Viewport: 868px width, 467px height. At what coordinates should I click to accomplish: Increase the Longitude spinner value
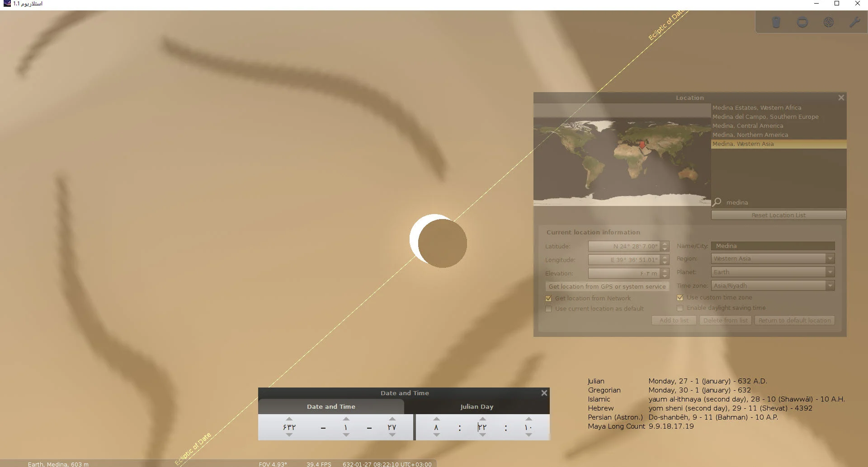[x=665, y=257]
